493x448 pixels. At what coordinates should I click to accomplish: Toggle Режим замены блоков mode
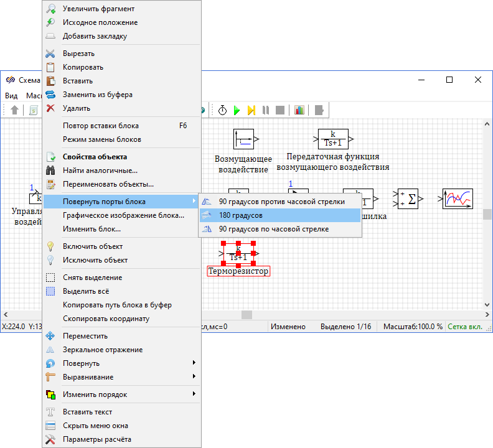101,139
